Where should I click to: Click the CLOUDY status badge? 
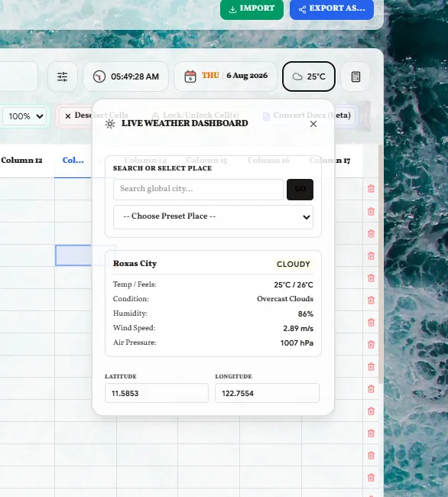point(294,265)
